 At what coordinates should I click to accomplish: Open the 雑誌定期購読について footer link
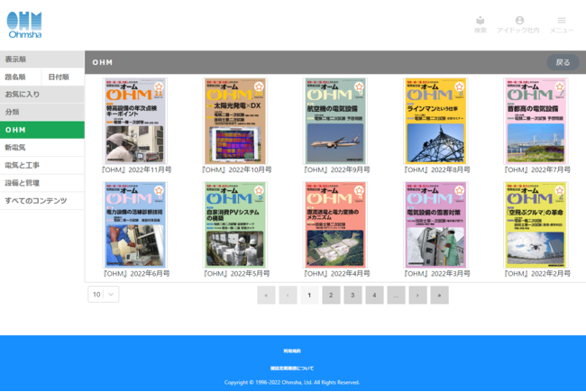pos(292,368)
